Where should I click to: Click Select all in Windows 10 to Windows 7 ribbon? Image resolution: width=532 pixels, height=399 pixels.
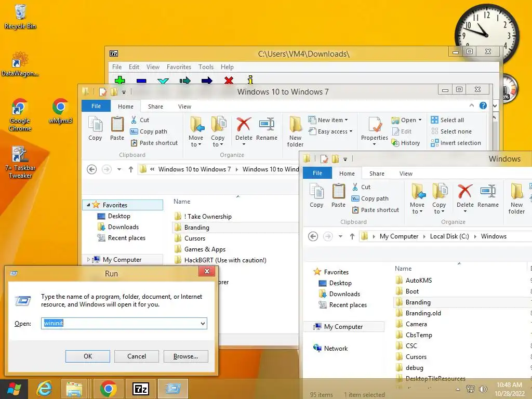click(447, 120)
